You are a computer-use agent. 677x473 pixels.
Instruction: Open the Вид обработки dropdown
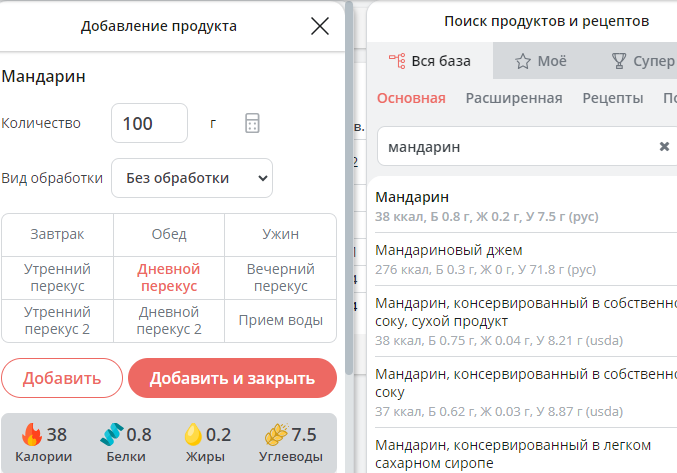tap(192, 178)
